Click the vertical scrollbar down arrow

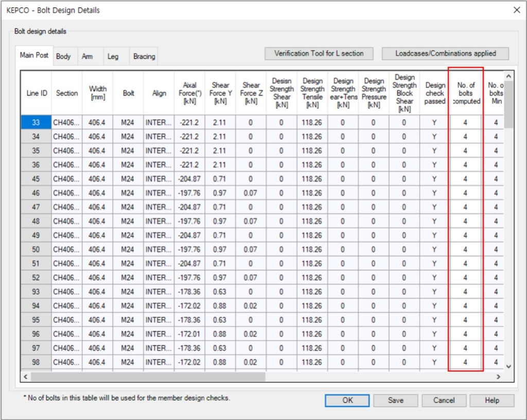tap(508, 366)
